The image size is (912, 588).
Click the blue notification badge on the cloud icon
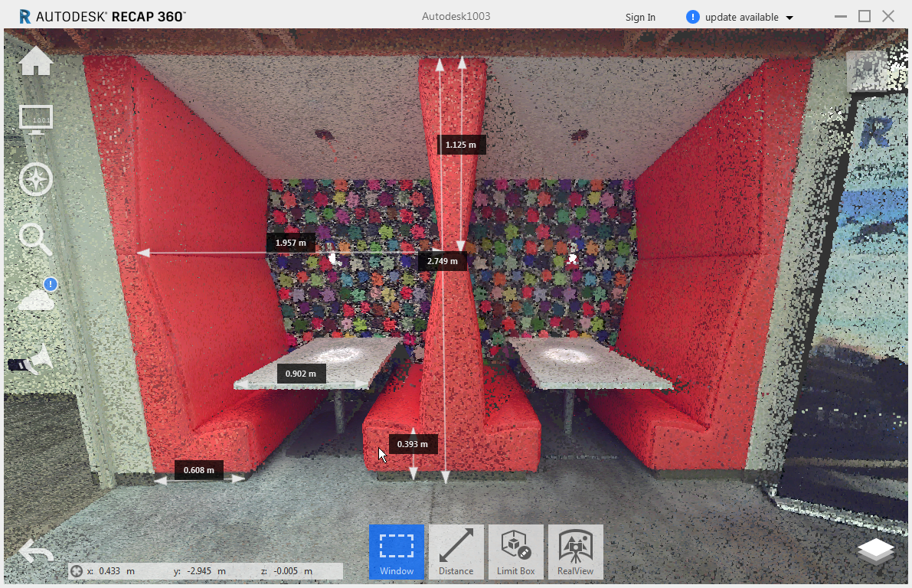49,284
